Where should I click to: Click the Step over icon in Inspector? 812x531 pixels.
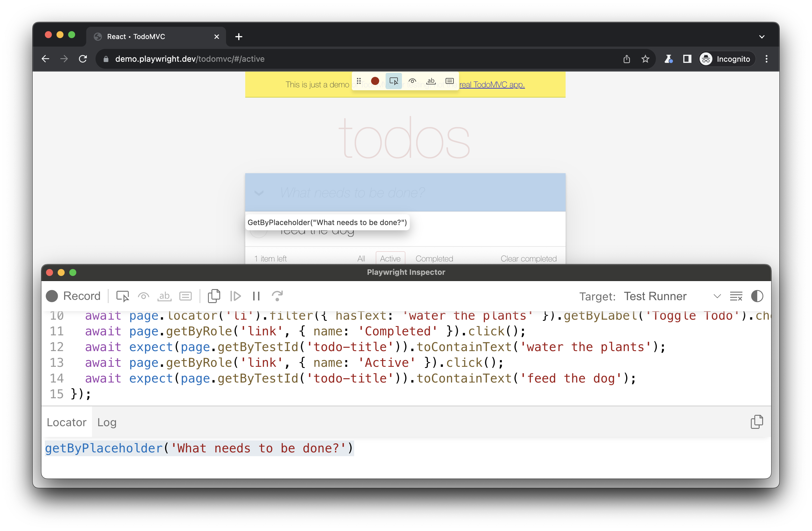point(277,296)
